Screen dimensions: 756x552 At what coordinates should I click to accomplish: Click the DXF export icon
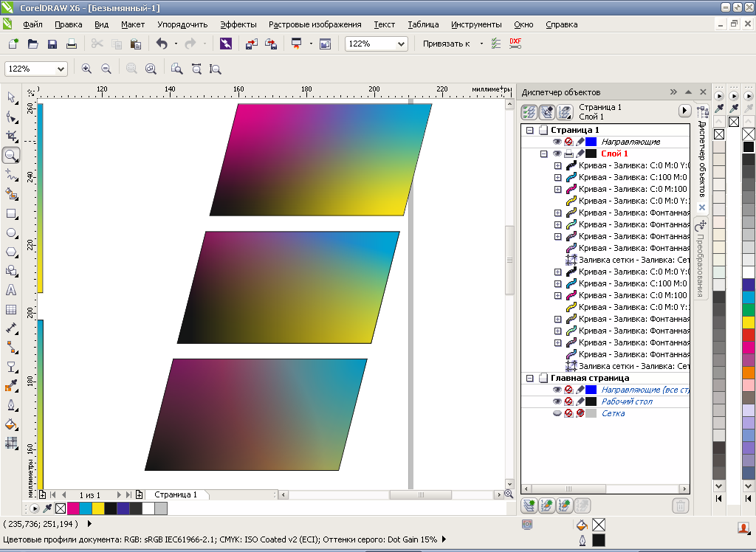[515, 44]
